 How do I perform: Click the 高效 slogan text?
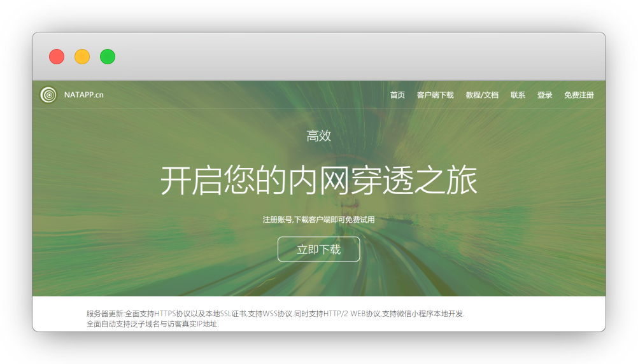(x=319, y=136)
